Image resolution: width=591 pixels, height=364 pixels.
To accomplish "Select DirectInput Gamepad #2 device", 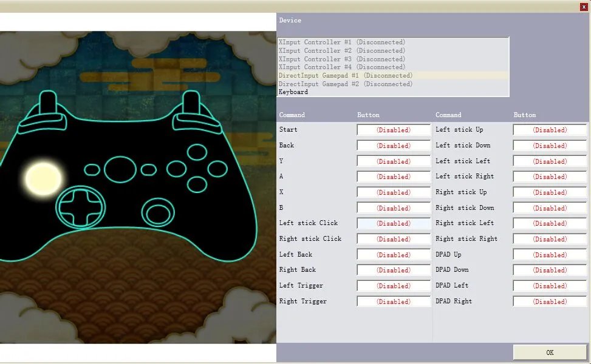I will tap(345, 84).
